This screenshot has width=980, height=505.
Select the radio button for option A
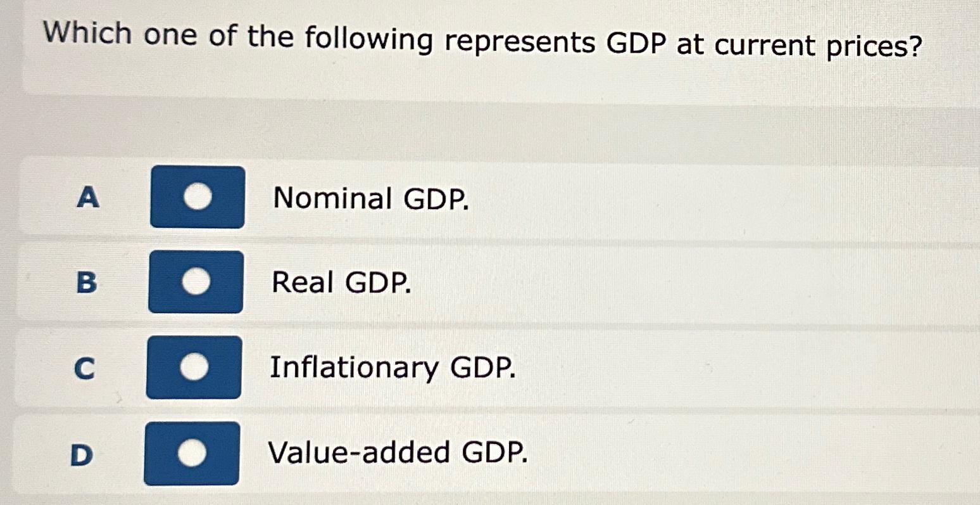click(197, 198)
